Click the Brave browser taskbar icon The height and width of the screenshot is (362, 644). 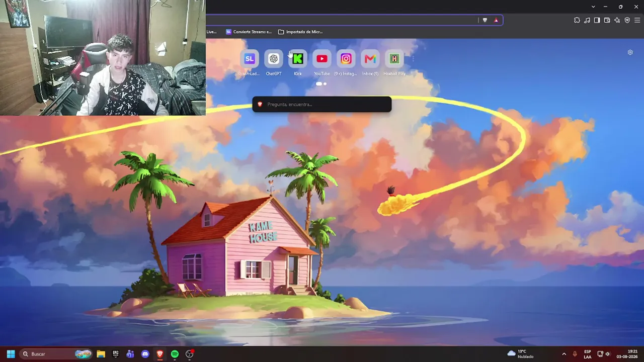point(160,354)
